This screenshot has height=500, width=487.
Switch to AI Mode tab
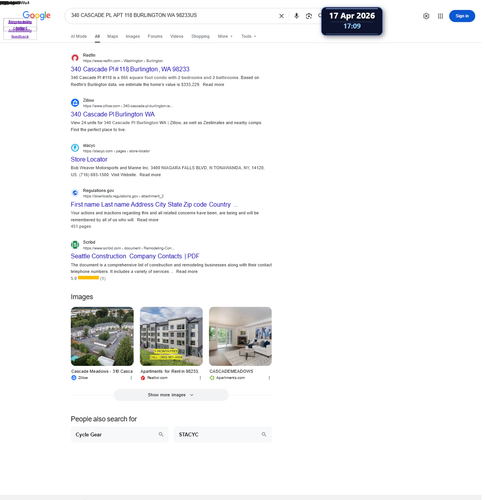[79, 36]
